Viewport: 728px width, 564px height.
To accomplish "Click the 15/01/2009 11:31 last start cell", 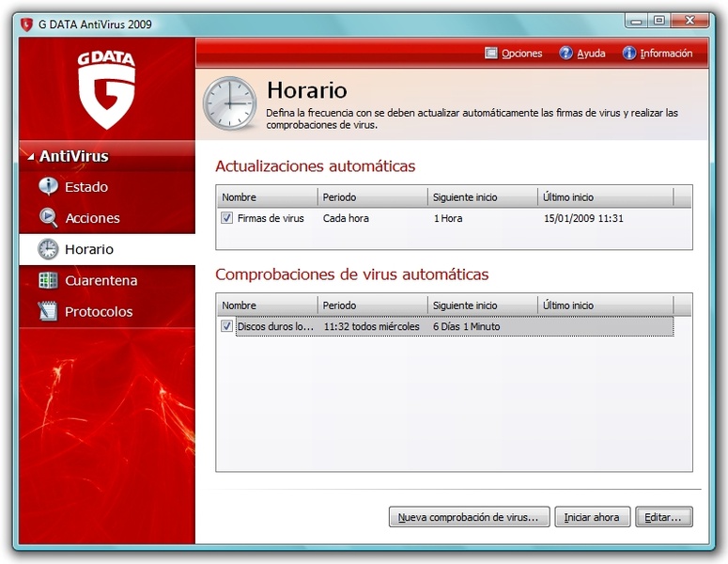I will pos(583,218).
